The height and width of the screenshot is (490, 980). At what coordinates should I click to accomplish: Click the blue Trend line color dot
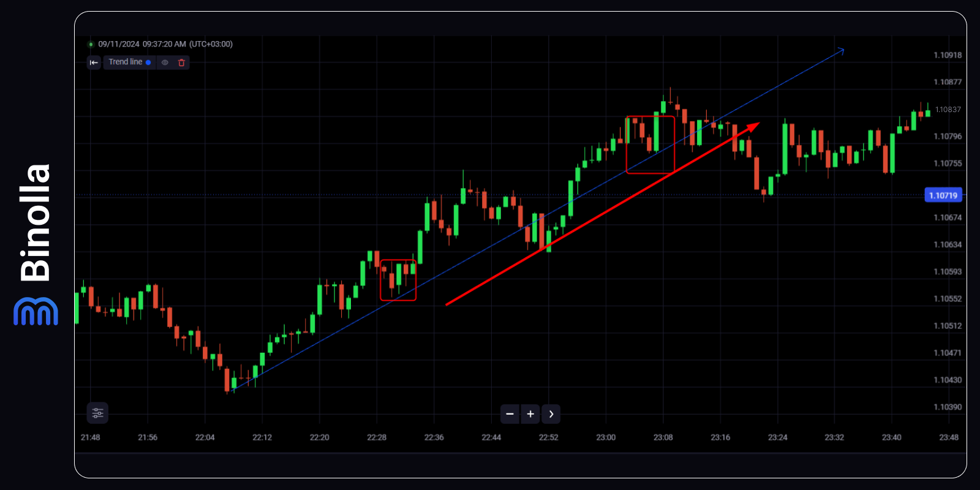click(x=148, y=62)
